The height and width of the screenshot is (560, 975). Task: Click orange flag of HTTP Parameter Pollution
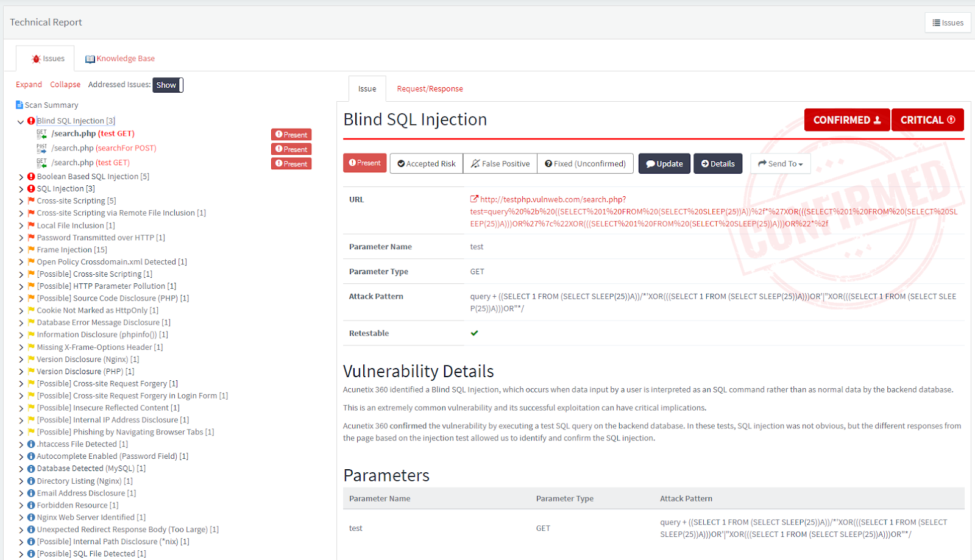point(31,286)
